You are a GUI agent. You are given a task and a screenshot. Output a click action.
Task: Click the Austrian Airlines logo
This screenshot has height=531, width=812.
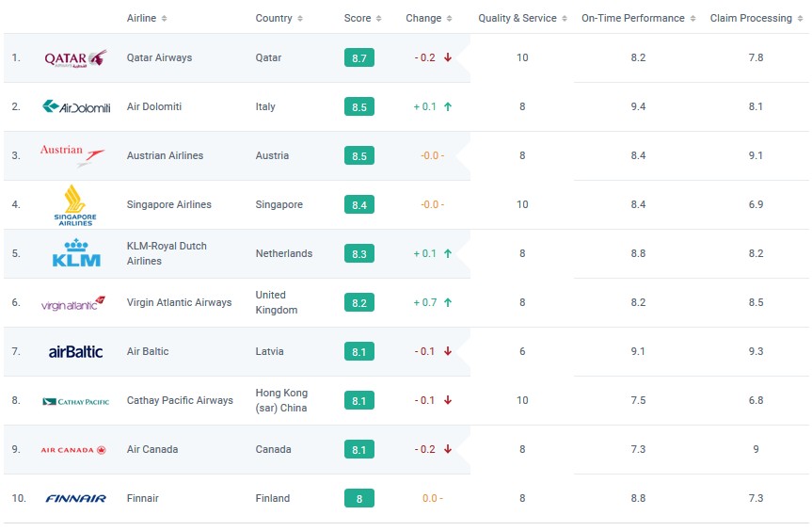pyautogui.click(x=72, y=155)
